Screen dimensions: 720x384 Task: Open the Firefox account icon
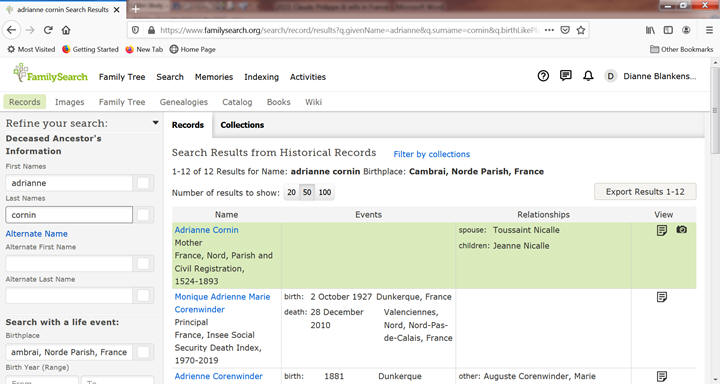(686, 30)
